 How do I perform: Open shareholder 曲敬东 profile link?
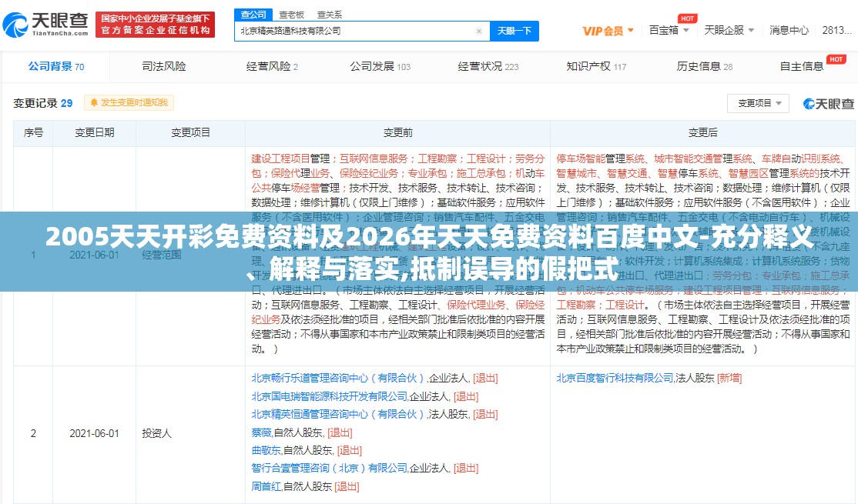(266, 450)
